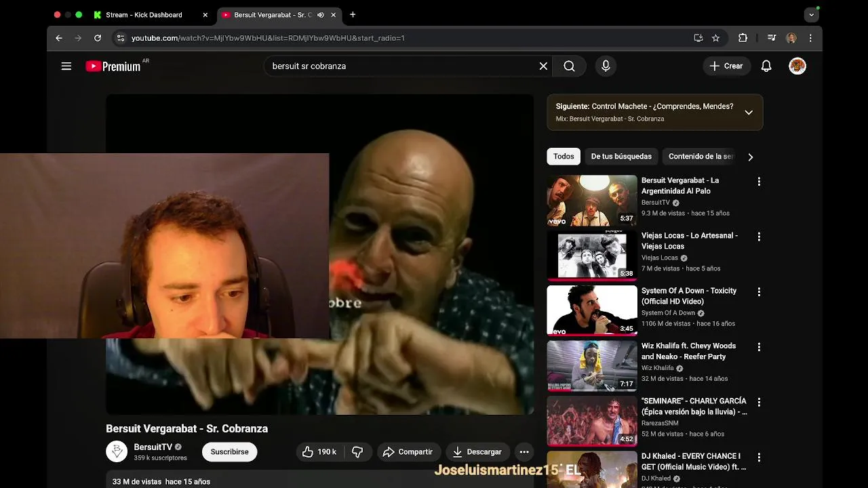Click the Suscribirse button
Image resolution: width=868 pixels, height=488 pixels.
point(229,452)
